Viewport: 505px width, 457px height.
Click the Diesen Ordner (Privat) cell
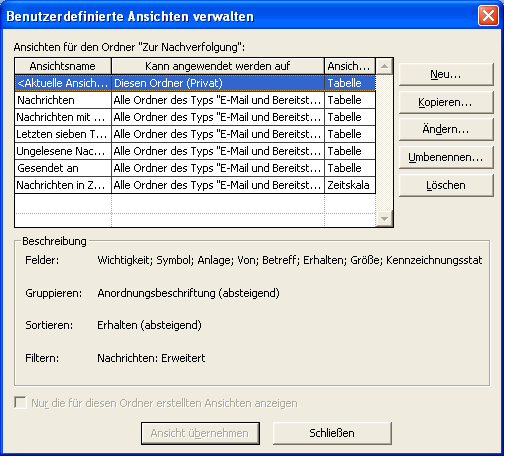[x=218, y=83]
